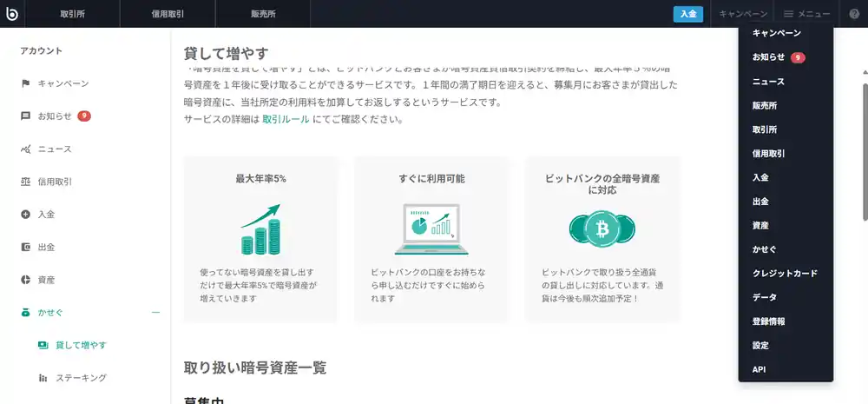Screen dimensions: 868x404
Task: Open the 取引所 tab in top bar
Action: [73, 14]
